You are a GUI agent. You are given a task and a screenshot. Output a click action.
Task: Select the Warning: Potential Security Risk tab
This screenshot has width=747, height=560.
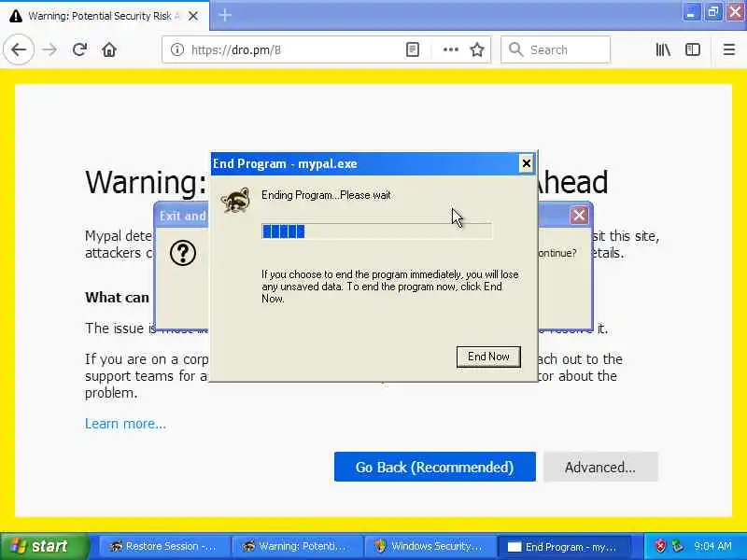pyautogui.click(x=105, y=16)
